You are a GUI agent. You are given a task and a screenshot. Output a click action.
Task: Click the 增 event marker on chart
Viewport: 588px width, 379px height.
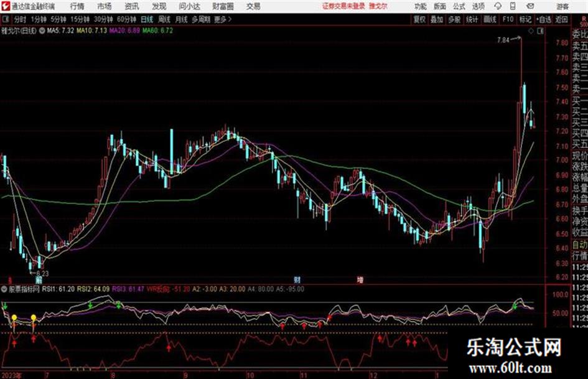click(360, 279)
